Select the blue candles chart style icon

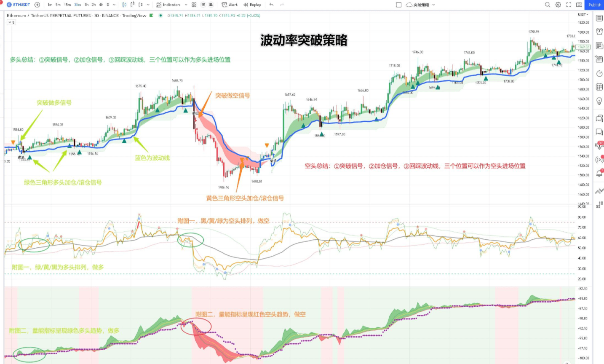pos(124,5)
